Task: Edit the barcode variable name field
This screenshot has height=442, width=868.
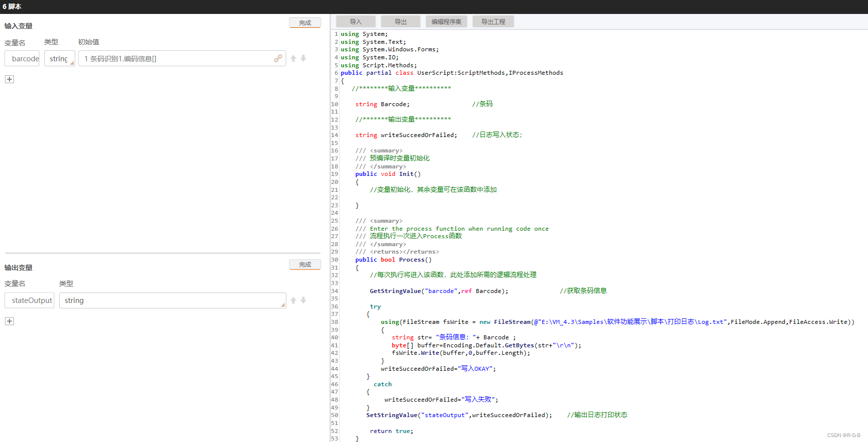Action: coord(22,58)
